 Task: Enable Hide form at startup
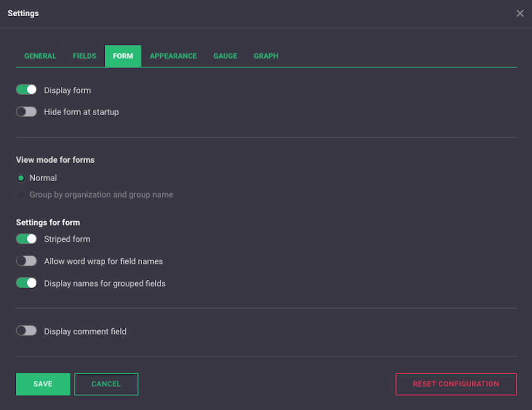(27, 112)
